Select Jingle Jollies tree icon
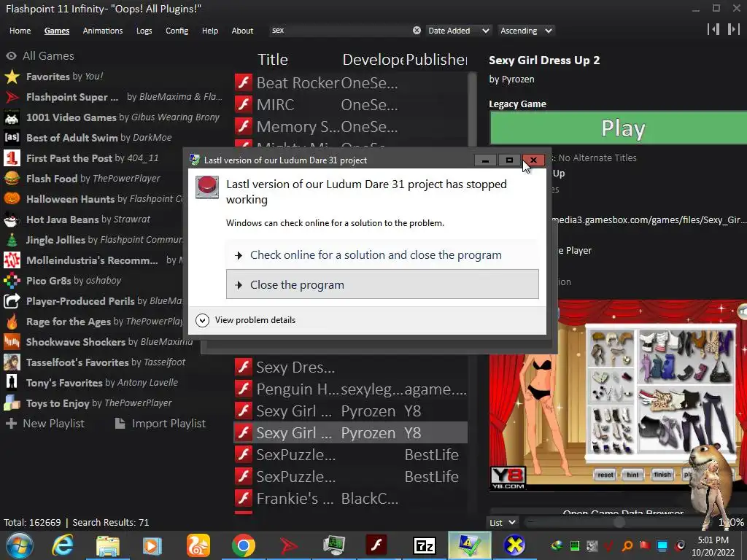 (x=12, y=240)
